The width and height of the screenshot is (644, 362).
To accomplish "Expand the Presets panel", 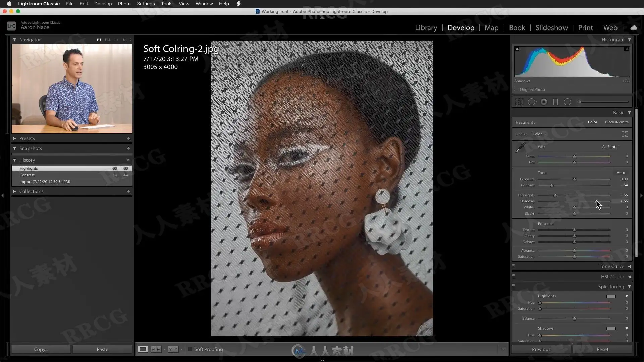I will (x=14, y=138).
